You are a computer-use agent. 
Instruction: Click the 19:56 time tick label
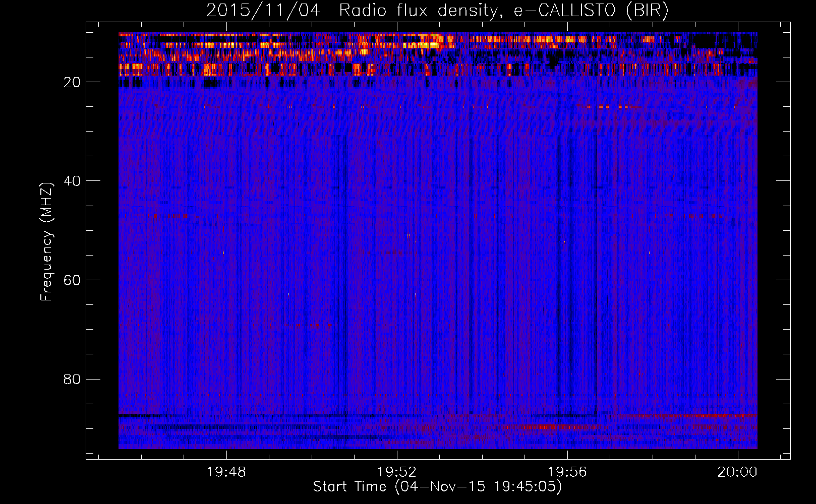[567, 472]
